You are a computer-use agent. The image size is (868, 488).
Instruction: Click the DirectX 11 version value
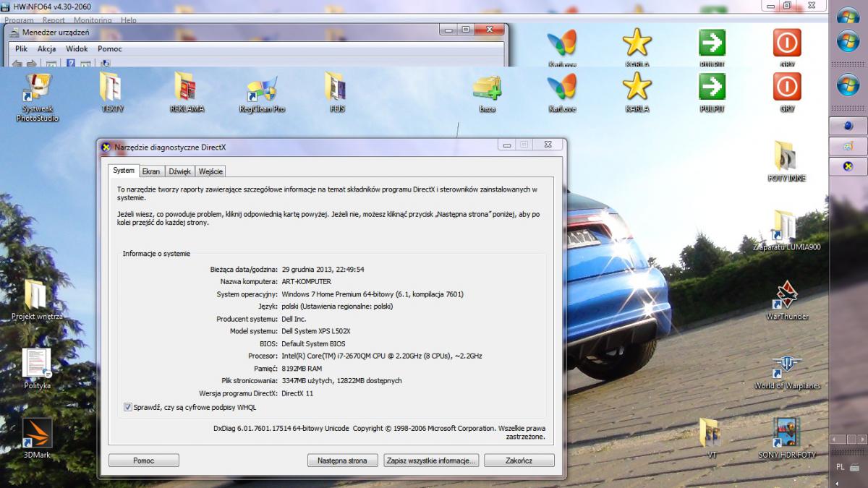tap(297, 393)
